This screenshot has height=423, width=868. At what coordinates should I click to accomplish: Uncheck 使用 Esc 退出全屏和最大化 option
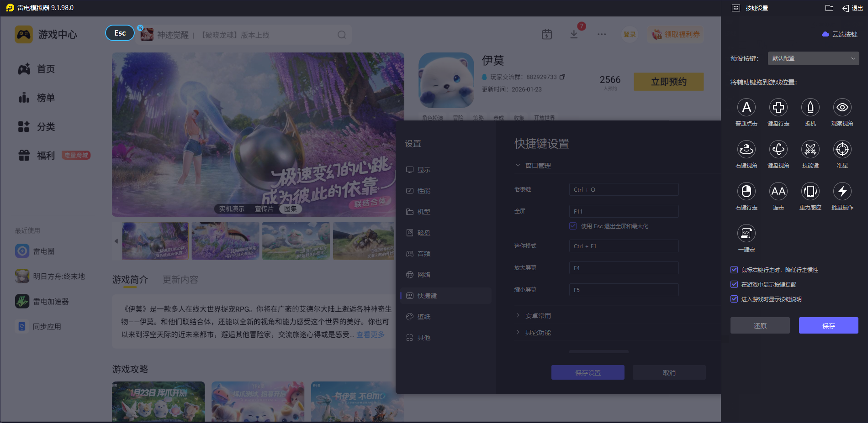pyautogui.click(x=573, y=226)
